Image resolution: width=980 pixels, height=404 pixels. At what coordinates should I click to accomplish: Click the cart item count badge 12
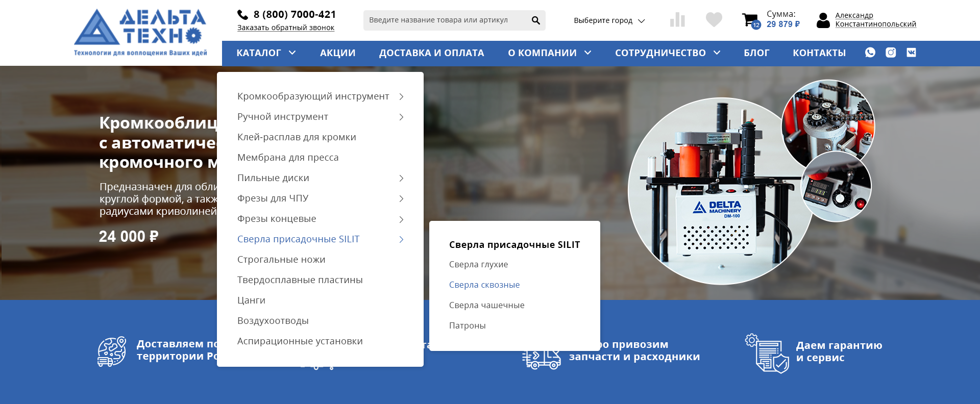[x=756, y=25]
